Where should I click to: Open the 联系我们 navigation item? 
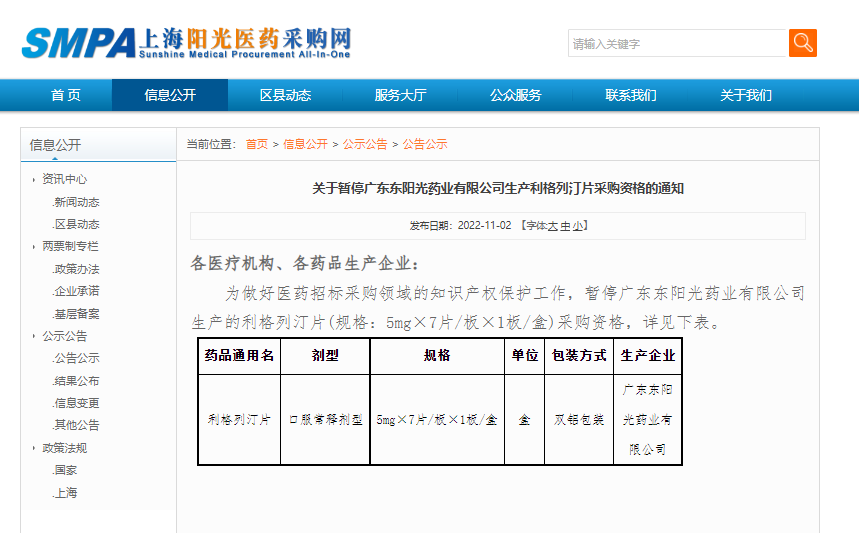point(631,95)
